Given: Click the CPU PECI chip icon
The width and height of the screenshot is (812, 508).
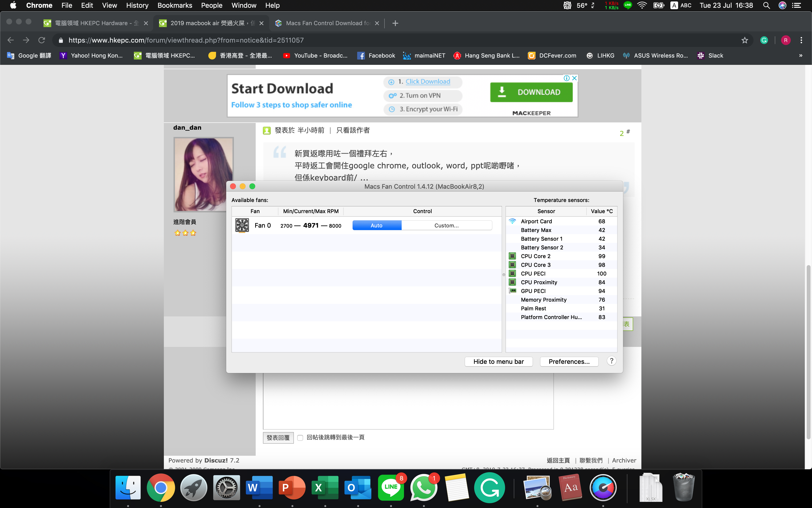Looking at the screenshot, I should (x=512, y=274).
